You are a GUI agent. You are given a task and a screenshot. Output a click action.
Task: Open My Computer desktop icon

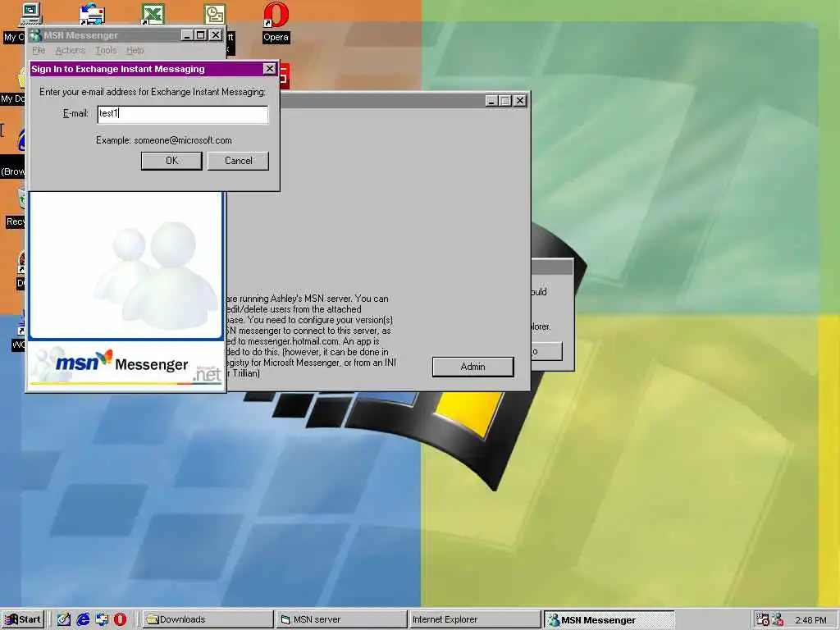point(30,15)
